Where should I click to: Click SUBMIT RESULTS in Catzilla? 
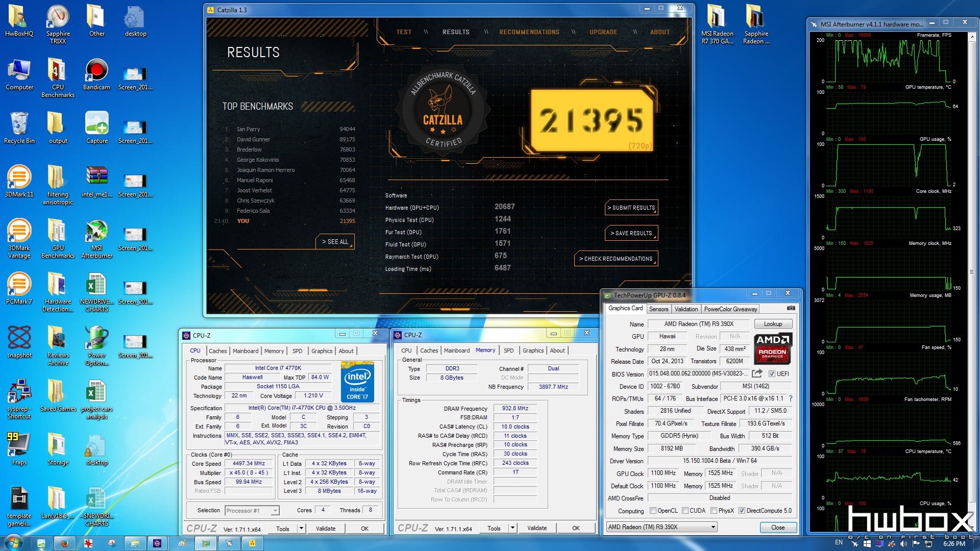pos(631,208)
